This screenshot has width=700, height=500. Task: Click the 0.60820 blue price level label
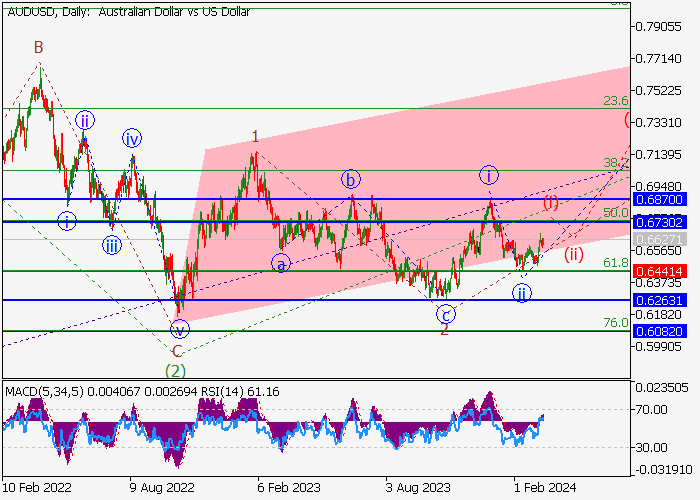tap(659, 331)
